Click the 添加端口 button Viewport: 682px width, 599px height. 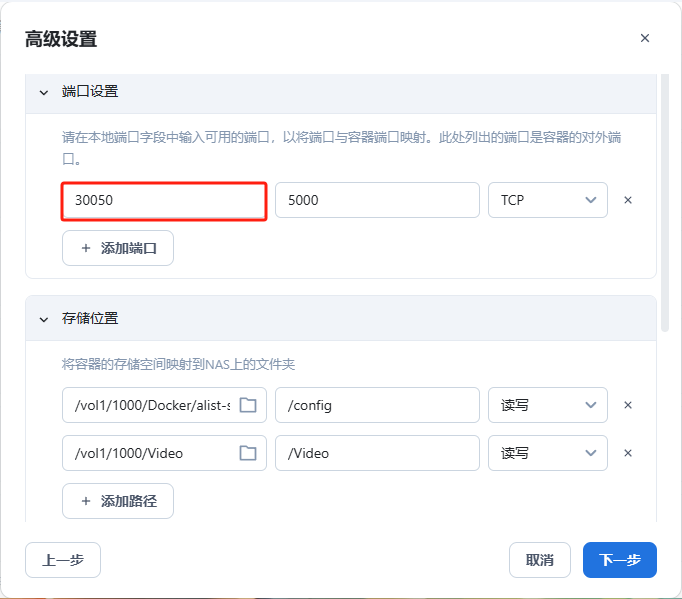point(118,248)
